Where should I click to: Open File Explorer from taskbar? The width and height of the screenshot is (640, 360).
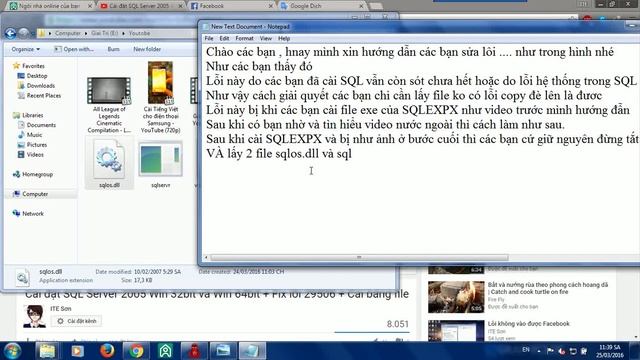[47, 351]
